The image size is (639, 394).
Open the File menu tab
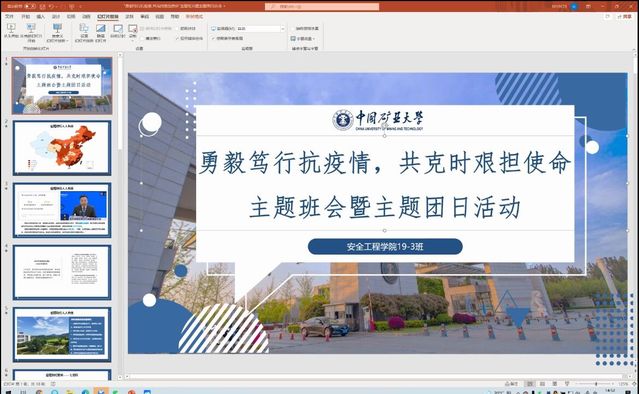point(9,16)
